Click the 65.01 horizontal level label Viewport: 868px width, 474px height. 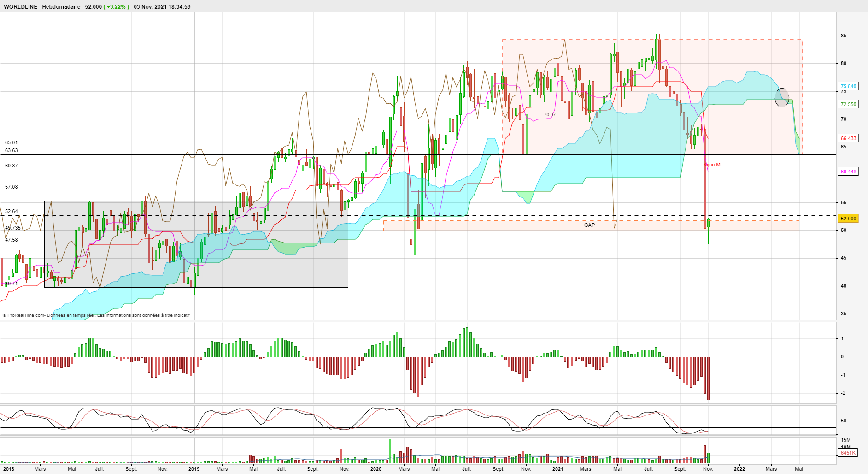coord(12,143)
